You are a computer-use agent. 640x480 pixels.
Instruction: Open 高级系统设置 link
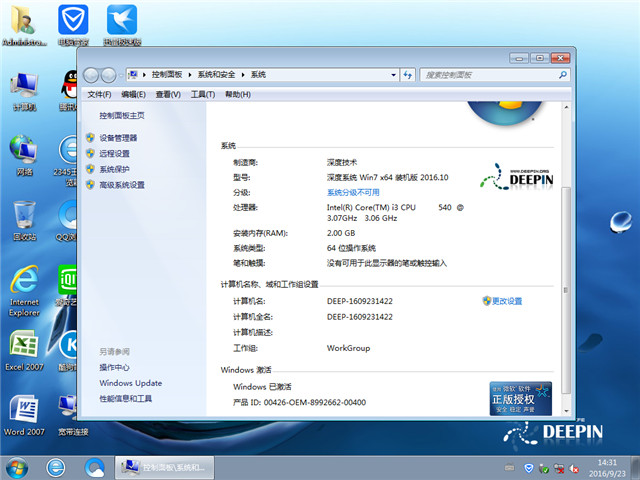tap(122, 185)
